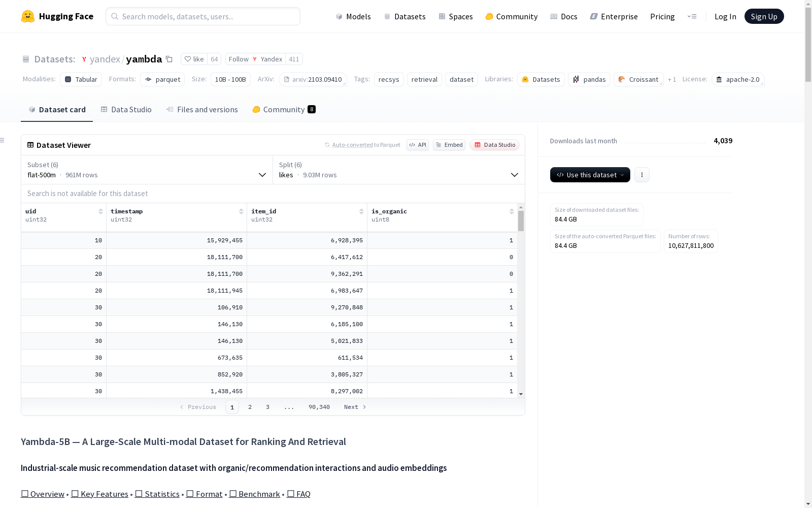This screenshot has height=508, width=812.
Task: Click the recsys tag
Action: tap(389, 79)
